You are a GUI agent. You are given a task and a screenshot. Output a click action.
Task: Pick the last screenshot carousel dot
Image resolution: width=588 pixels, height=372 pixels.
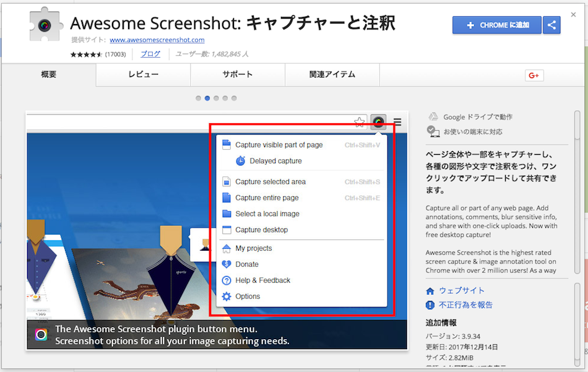(234, 98)
